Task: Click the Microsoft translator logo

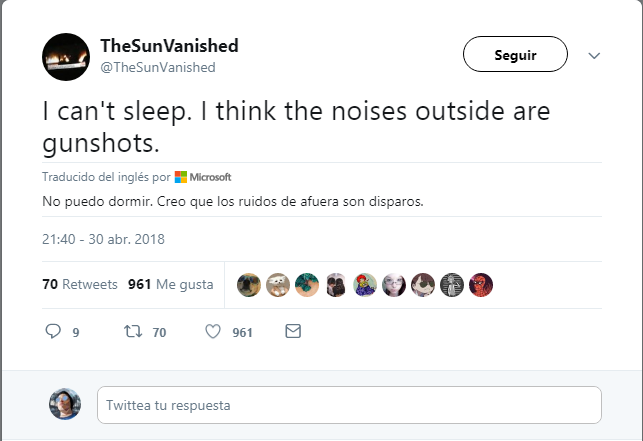Action: pos(203,177)
